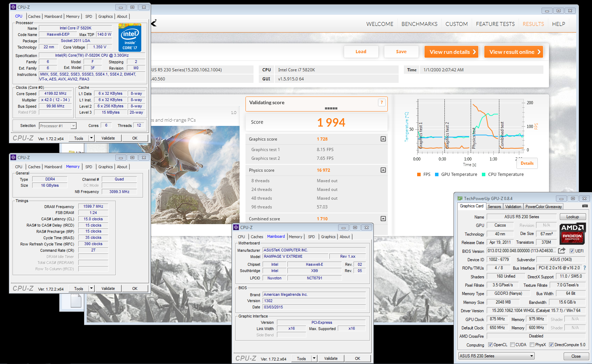Open Graphics tab in CPU-Z Mainboard window
This screenshot has width=592, height=364.
(x=328, y=237)
